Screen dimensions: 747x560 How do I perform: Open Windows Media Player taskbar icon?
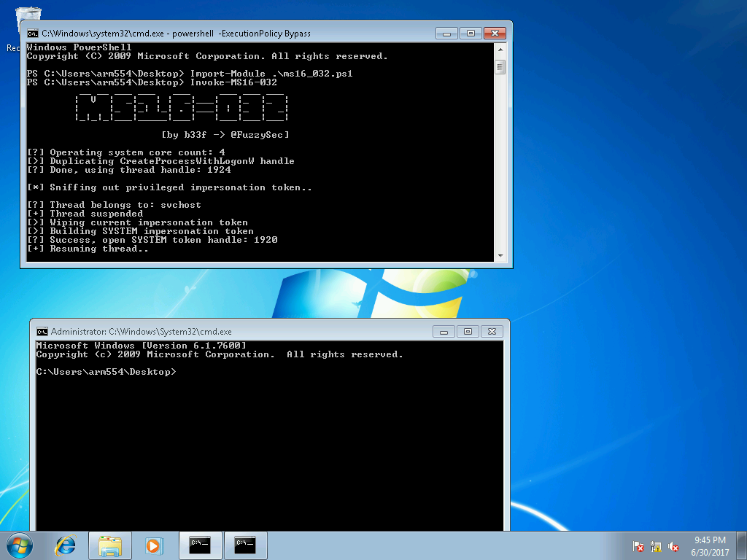(154, 545)
